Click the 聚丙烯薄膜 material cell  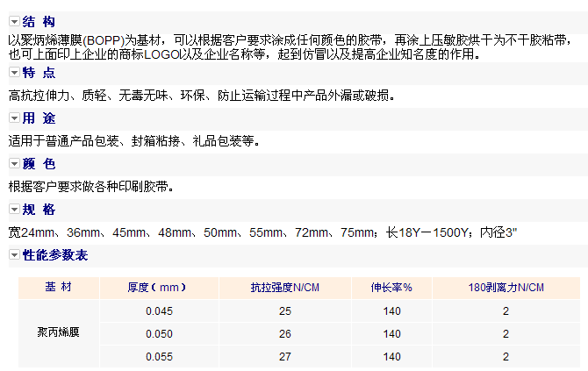(x=59, y=333)
